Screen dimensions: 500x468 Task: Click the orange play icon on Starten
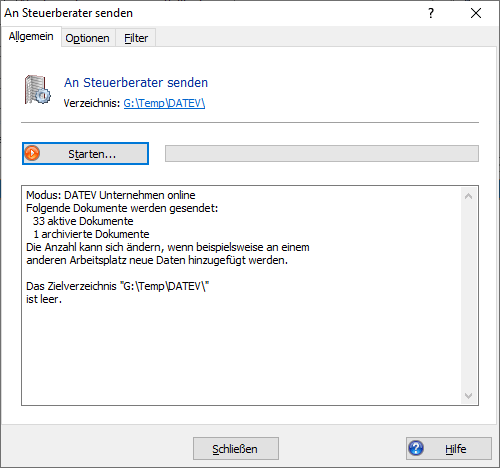[32, 153]
